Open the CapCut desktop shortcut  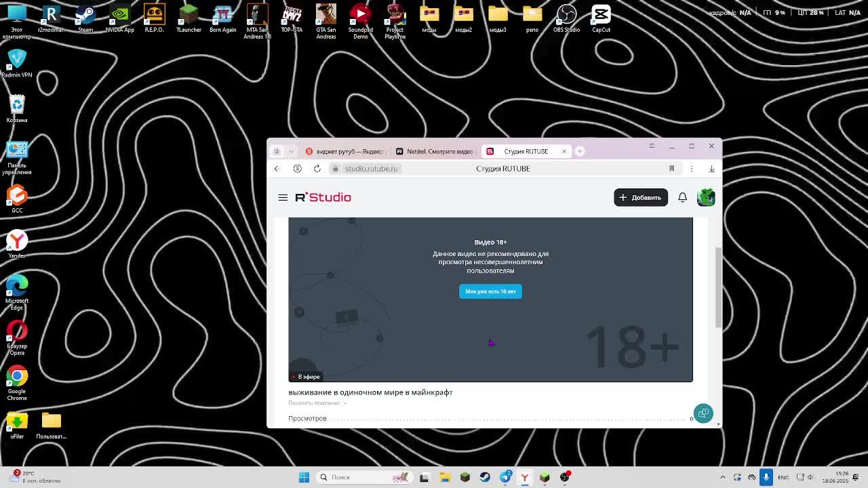tap(601, 19)
